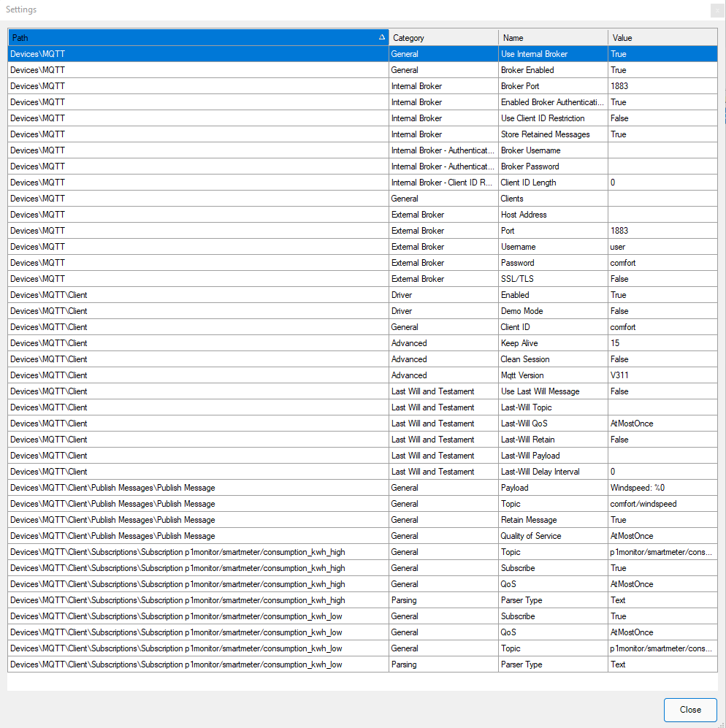Select the Store Retained Messages name cell
The image size is (726, 728).
553,134
